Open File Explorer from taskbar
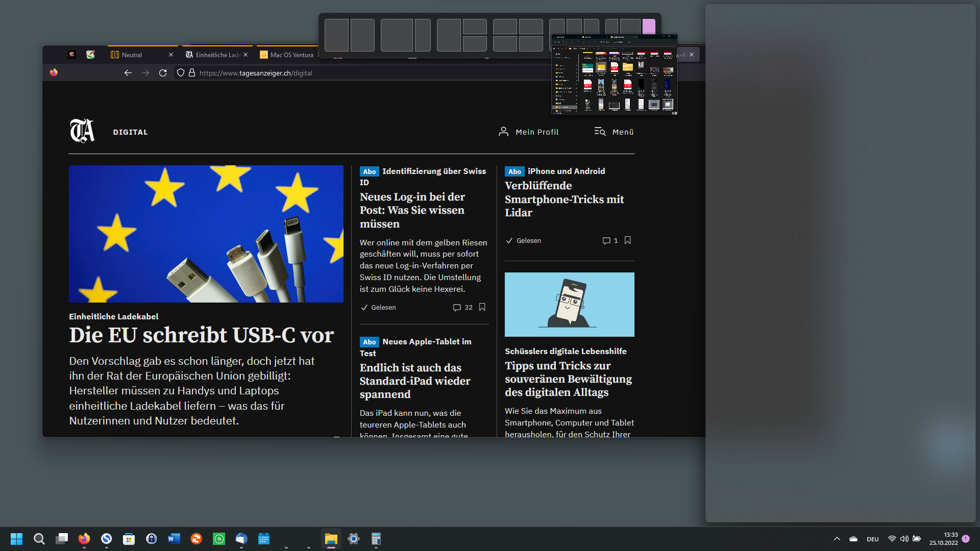Image resolution: width=980 pixels, height=551 pixels. tap(331, 539)
